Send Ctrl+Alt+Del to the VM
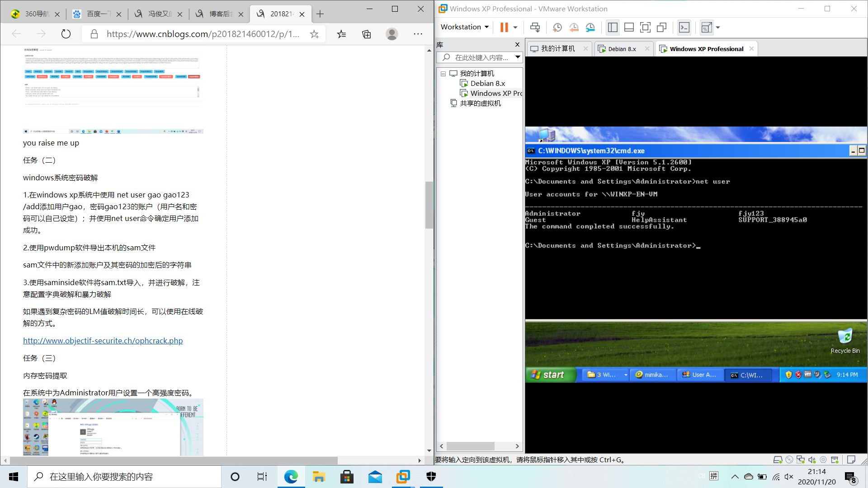868x488 pixels. click(535, 28)
